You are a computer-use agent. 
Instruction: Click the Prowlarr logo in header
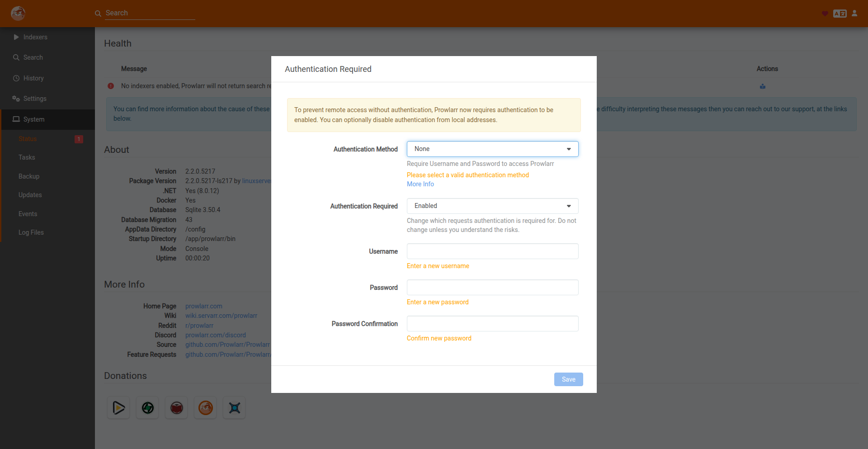(18, 13)
